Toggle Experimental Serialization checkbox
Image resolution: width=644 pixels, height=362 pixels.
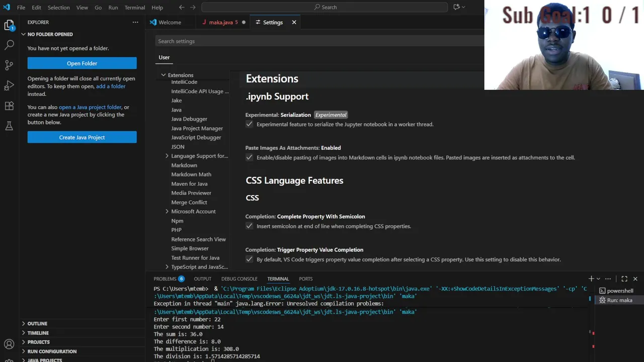[x=249, y=124]
